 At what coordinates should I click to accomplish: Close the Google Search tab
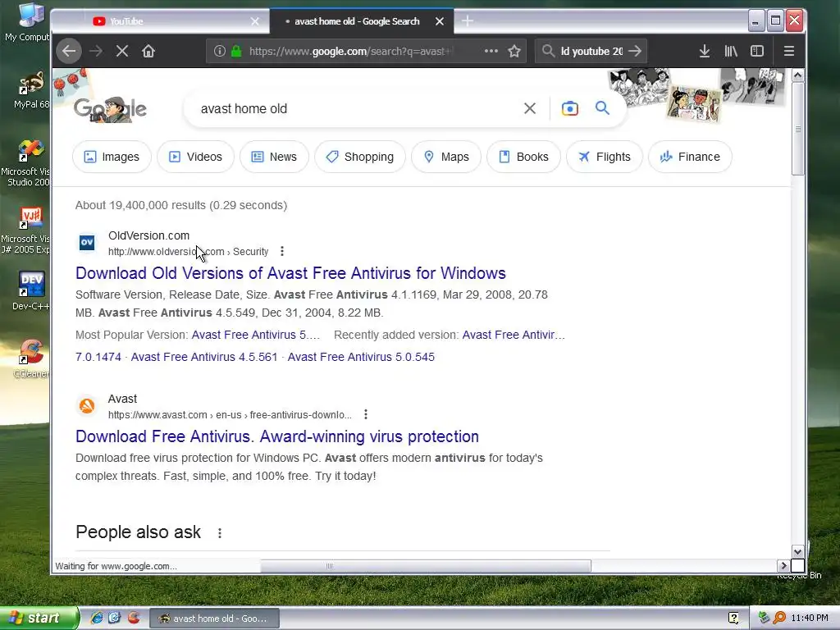point(440,21)
